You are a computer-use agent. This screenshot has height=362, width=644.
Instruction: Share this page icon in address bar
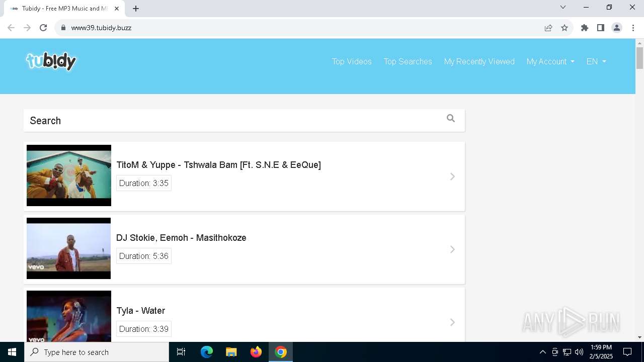click(548, 28)
